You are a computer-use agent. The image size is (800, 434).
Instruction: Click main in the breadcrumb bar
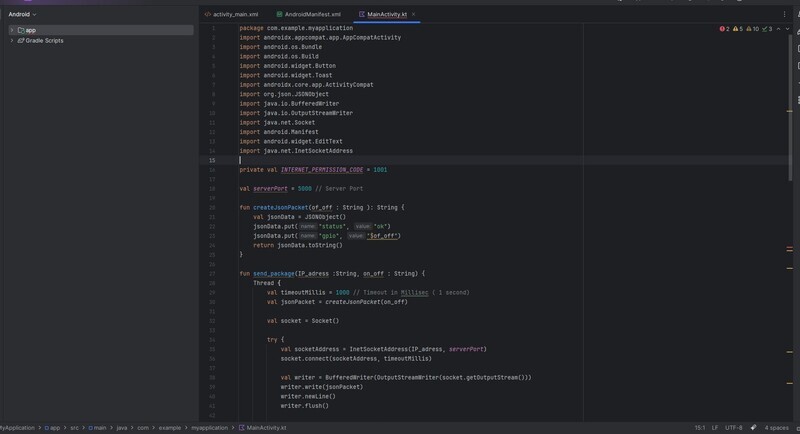coord(97,428)
